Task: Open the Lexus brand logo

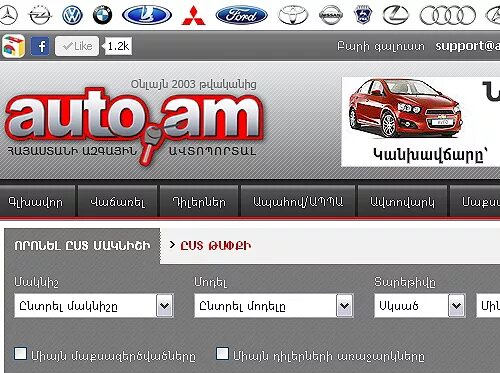Action: [395, 15]
